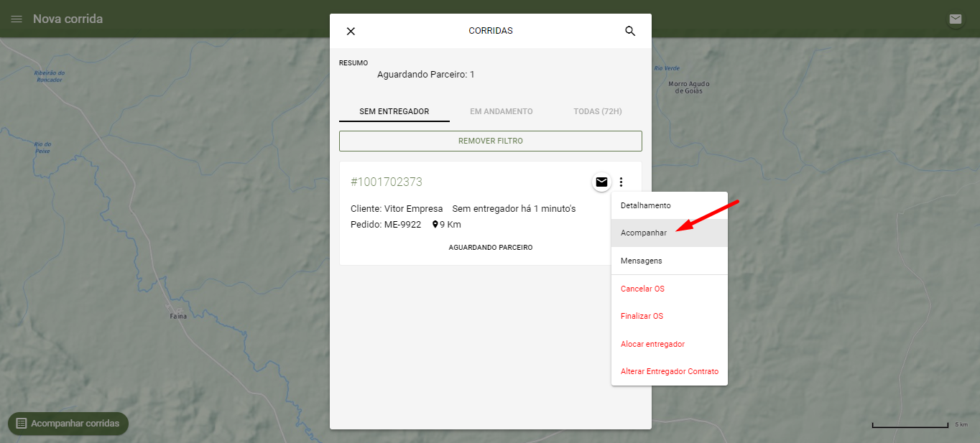The width and height of the screenshot is (980, 443).
Task: Click the Rio do Peixe map label
Action: click(x=43, y=148)
